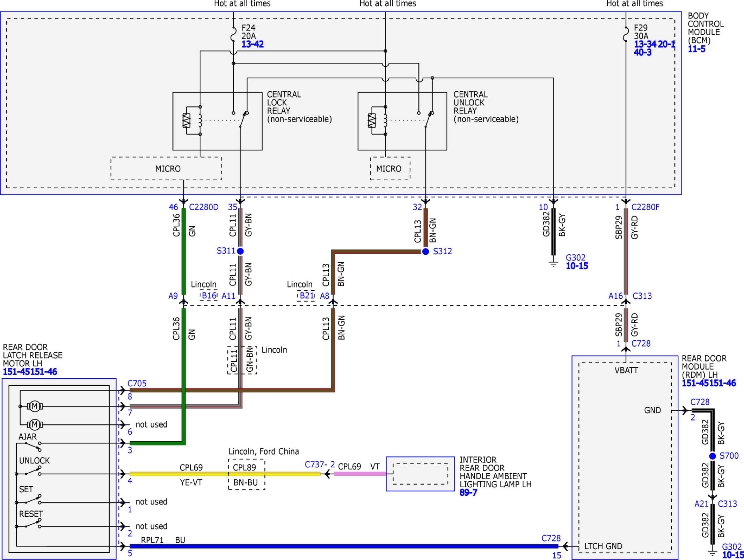Click the 'Lincoln, Ford China' label
The height and width of the screenshot is (560, 744).
264,451
